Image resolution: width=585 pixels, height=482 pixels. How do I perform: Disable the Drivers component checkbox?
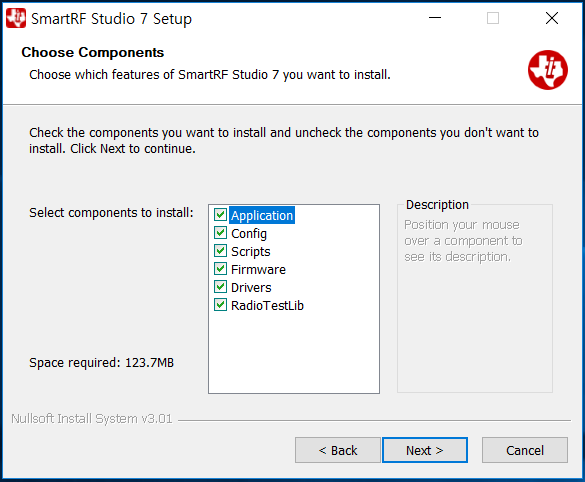(220, 287)
